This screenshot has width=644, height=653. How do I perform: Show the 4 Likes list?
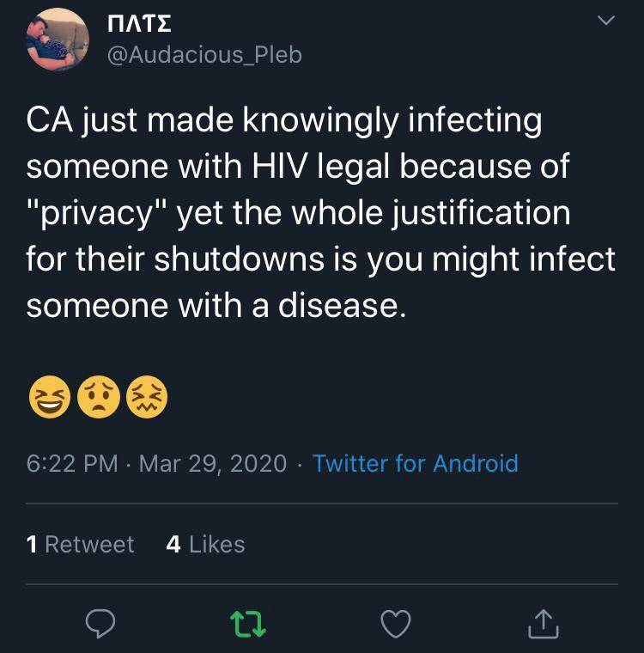(205, 545)
